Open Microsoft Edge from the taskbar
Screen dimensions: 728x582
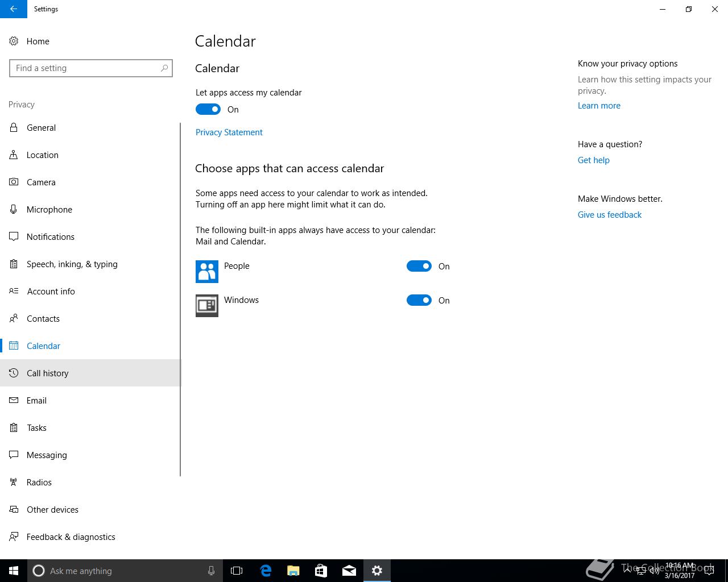(x=266, y=571)
